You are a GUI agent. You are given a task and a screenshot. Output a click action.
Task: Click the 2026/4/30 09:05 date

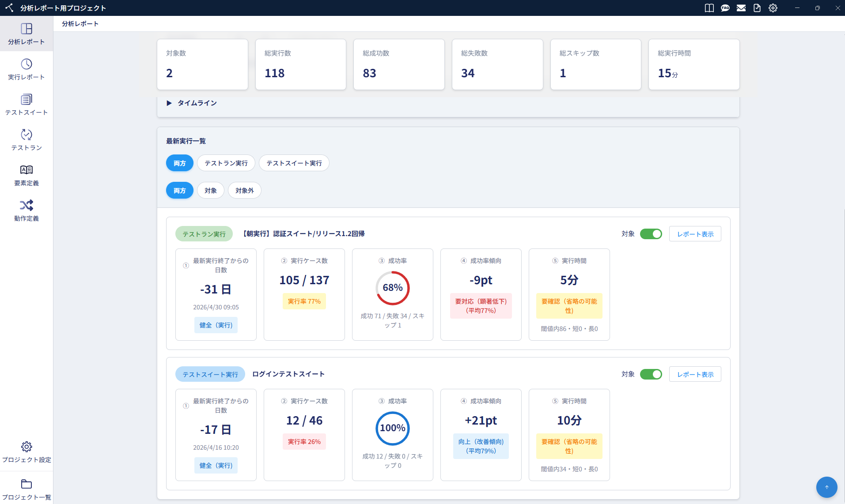[x=216, y=307]
